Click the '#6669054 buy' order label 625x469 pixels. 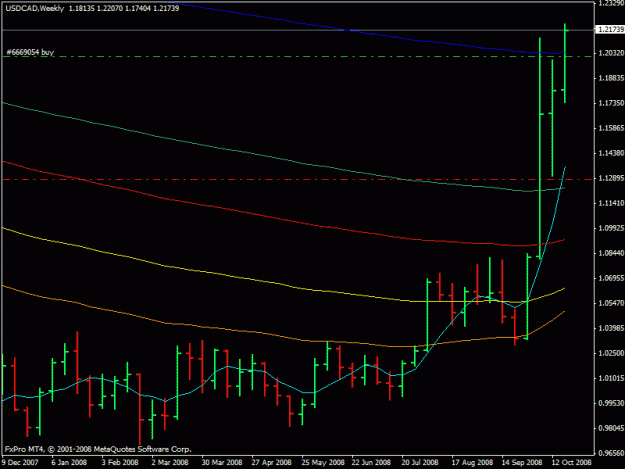coord(30,52)
